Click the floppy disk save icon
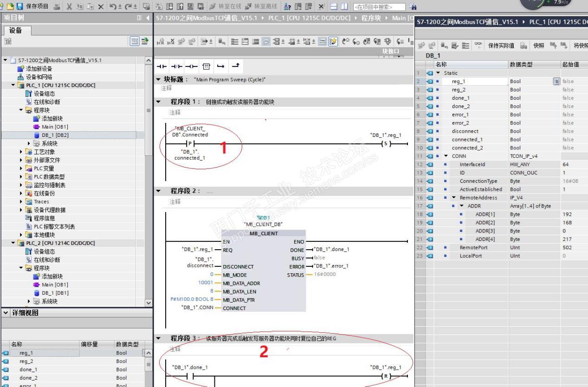The height and width of the screenshot is (387, 588). point(20,6)
